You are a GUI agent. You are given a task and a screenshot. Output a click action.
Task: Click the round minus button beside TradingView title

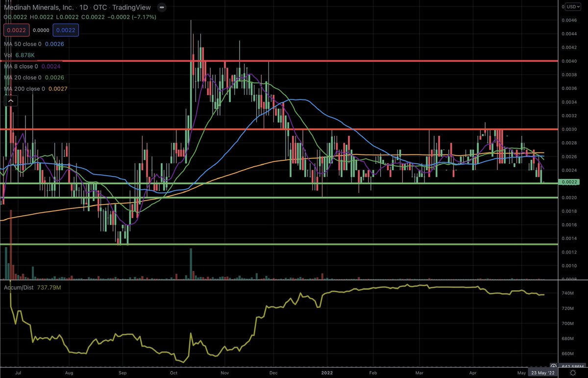click(162, 7)
